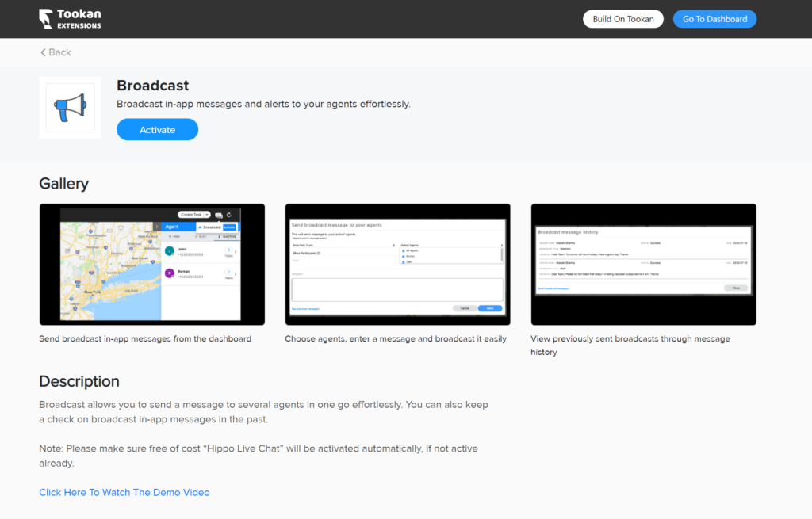Viewport: 812px width, 519px height.
Task: Open the broadcast message history thumbnail
Action: tap(644, 265)
